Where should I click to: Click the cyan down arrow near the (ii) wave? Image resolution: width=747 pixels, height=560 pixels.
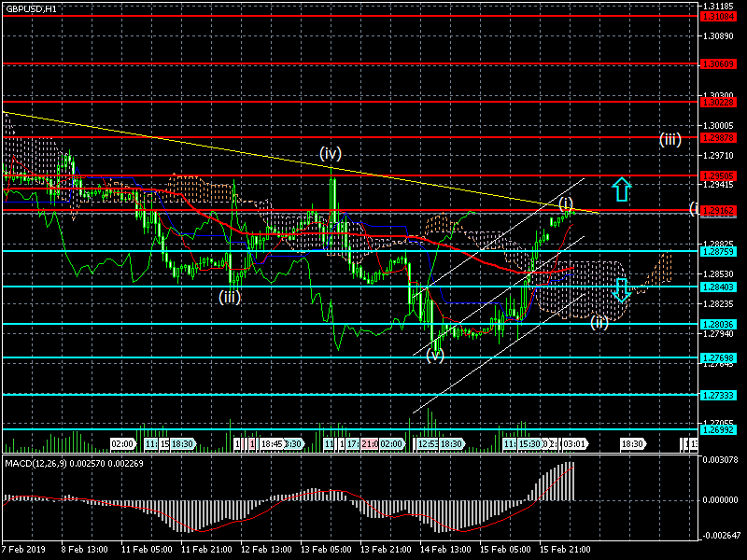pos(622,289)
